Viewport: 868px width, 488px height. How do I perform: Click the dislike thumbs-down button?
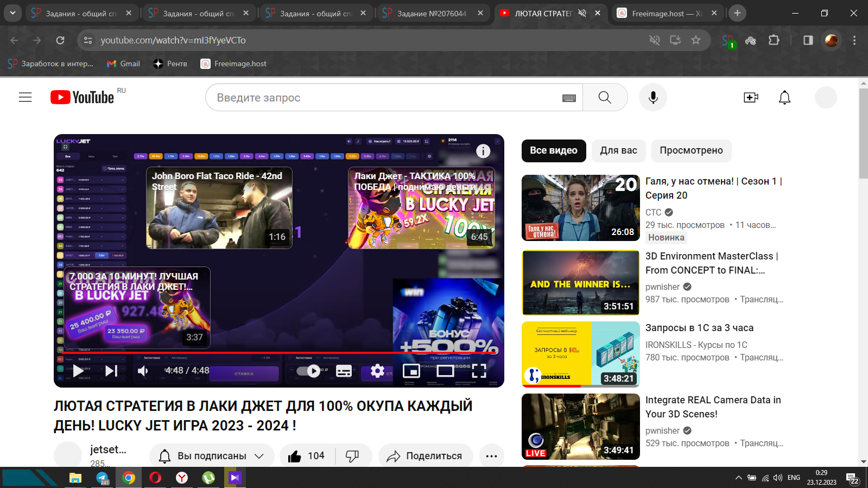pyautogui.click(x=352, y=456)
